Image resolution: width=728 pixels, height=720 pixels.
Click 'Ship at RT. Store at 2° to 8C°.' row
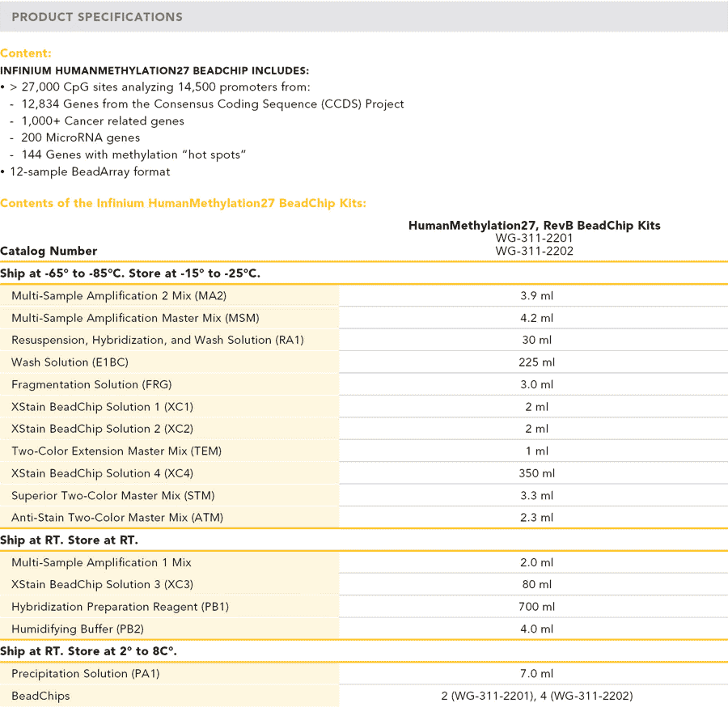[x=364, y=651]
